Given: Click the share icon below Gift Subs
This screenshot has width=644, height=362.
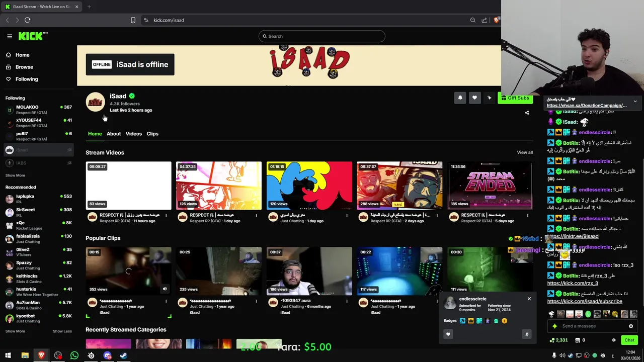Looking at the screenshot, I should pyautogui.click(x=527, y=113).
